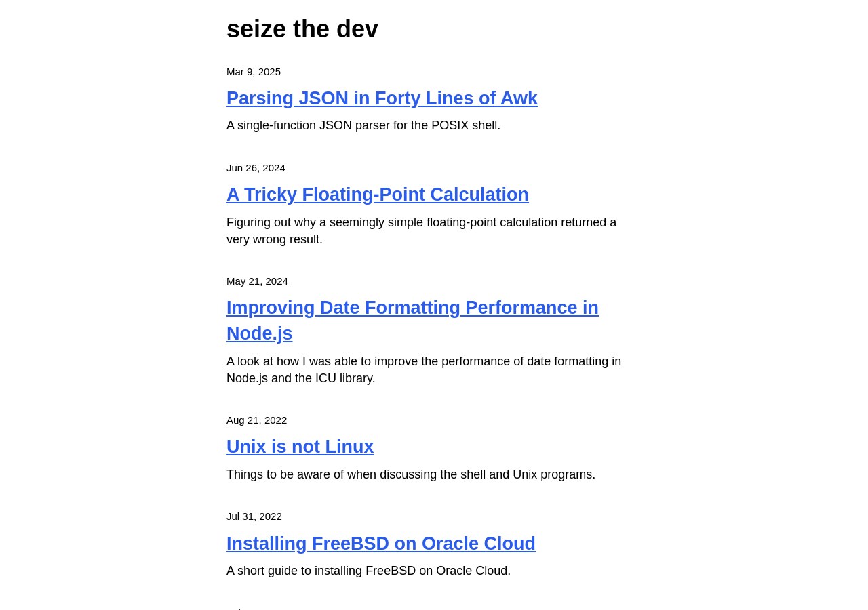Click 'Node.js' on the link title's second line
Screen dimensions: 868x610
tap(259, 333)
